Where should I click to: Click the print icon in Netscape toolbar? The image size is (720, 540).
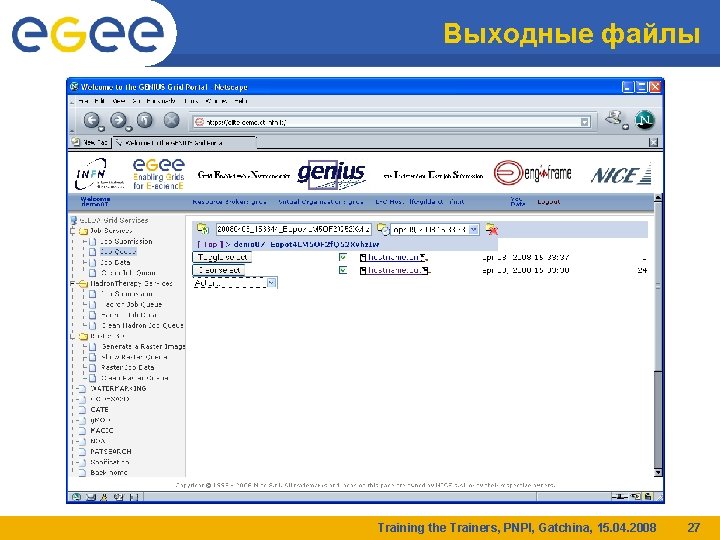[614, 118]
